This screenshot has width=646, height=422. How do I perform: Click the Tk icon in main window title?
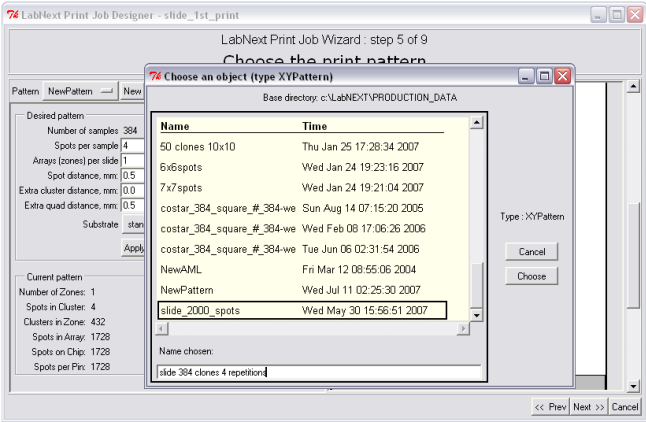pos(13,15)
